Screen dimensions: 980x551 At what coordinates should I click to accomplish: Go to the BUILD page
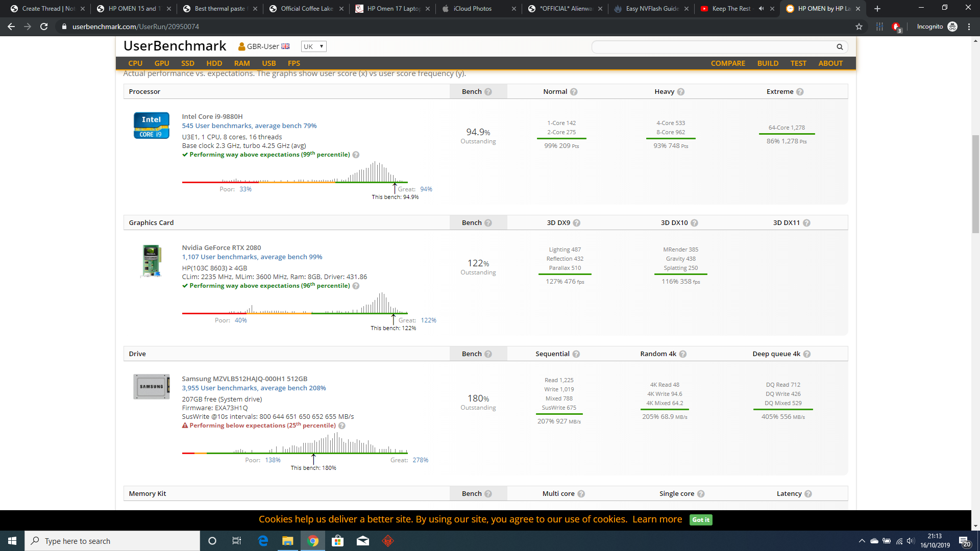click(x=768, y=63)
